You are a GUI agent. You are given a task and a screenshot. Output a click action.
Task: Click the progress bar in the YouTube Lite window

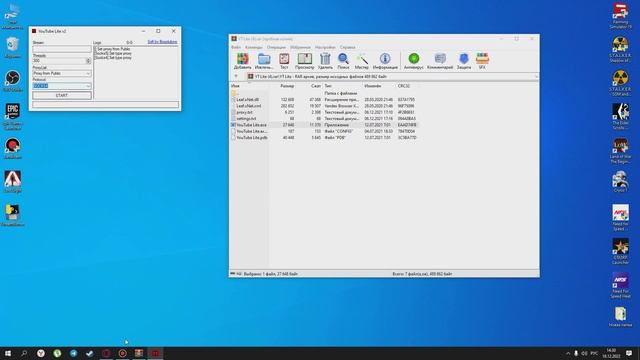[106, 105]
